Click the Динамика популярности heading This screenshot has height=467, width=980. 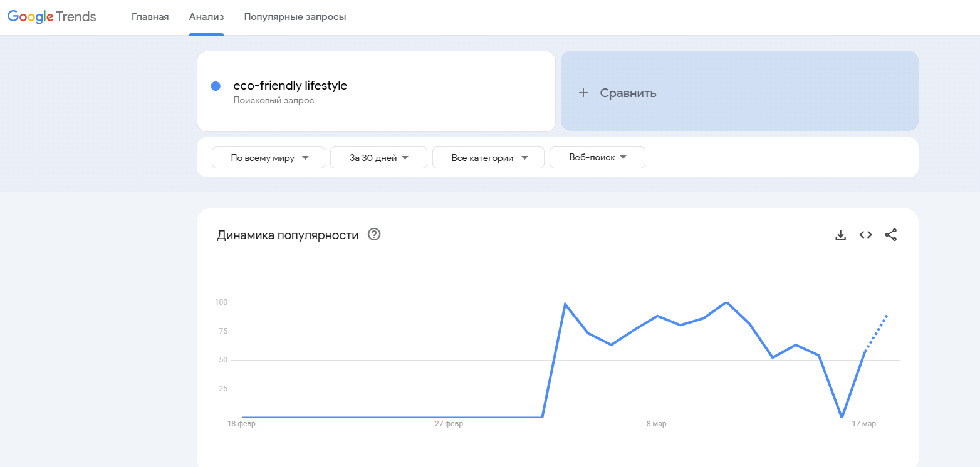coord(288,235)
